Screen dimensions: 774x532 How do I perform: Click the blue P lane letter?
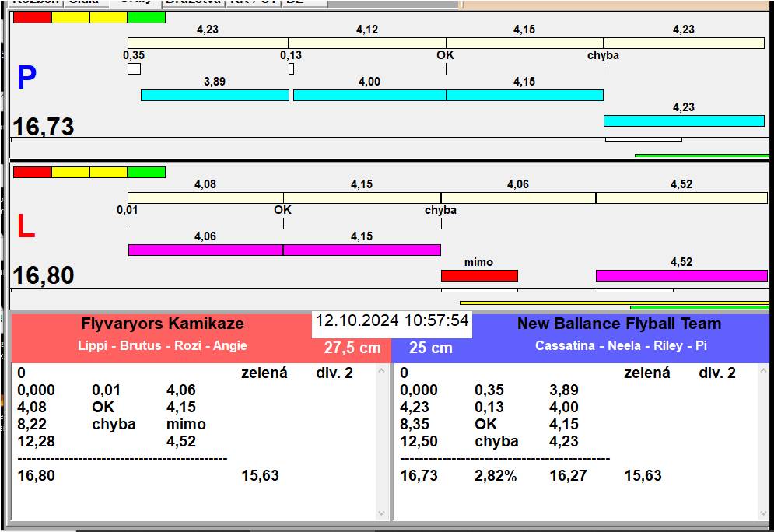(26, 79)
